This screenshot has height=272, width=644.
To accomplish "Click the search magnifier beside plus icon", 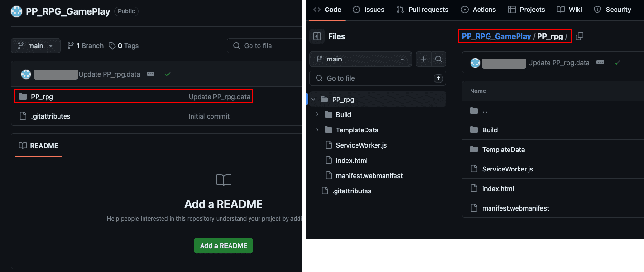I will (438, 59).
